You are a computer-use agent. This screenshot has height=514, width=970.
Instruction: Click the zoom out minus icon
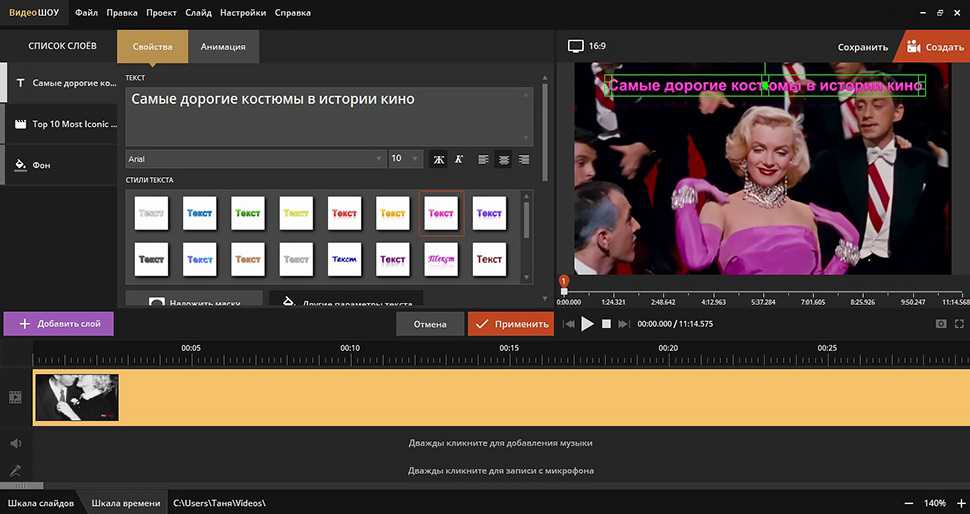[x=908, y=503]
